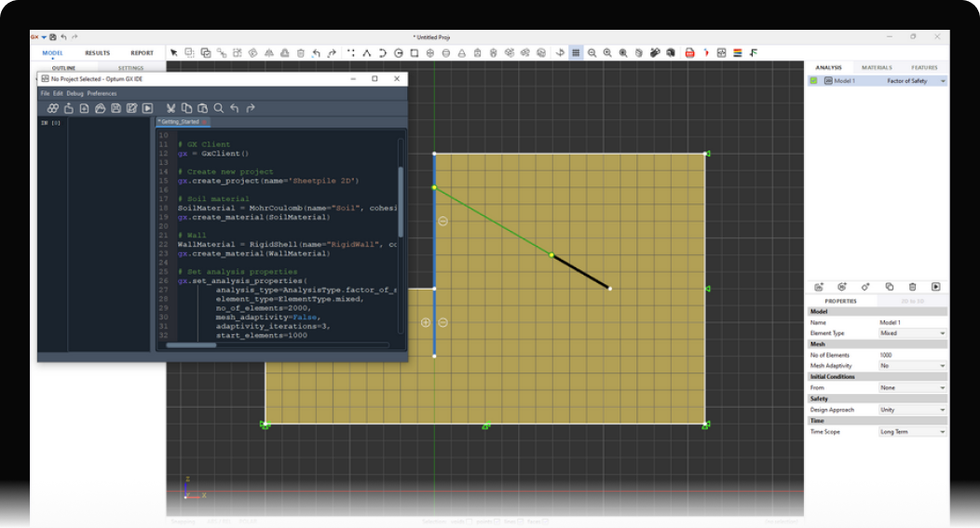
Task: Uncheck the green Model 1 checkbox
Action: pyautogui.click(x=813, y=81)
